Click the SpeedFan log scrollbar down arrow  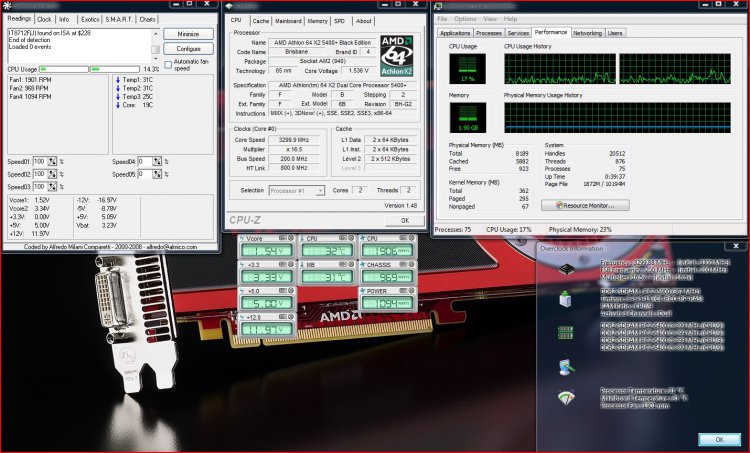click(x=155, y=59)
